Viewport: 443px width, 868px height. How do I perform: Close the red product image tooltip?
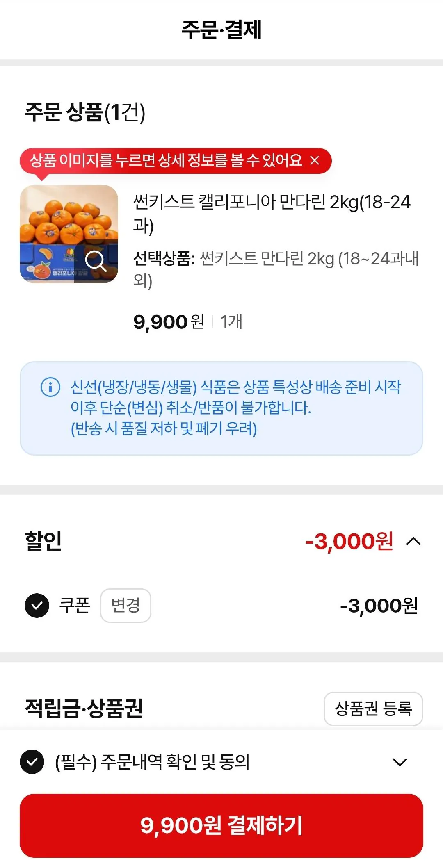(315, 160)
